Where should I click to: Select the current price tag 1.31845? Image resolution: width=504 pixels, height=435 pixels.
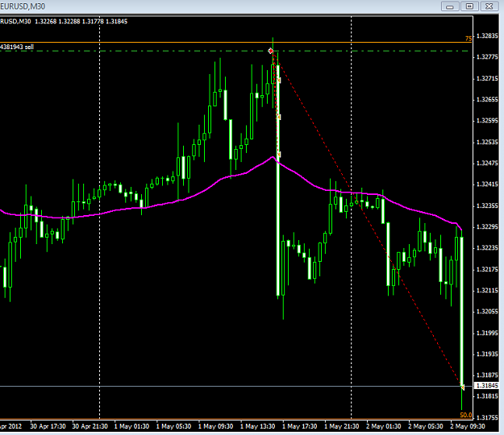point(486,386)
